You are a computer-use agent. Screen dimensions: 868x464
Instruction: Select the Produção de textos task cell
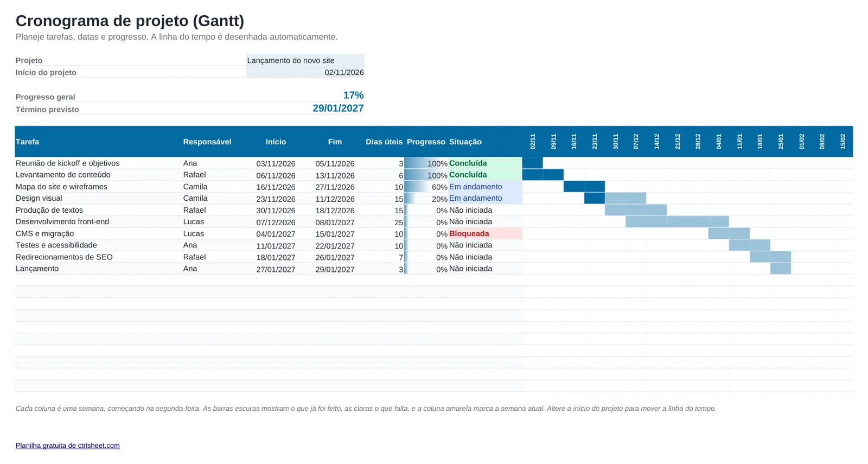[x=98, y=210]
